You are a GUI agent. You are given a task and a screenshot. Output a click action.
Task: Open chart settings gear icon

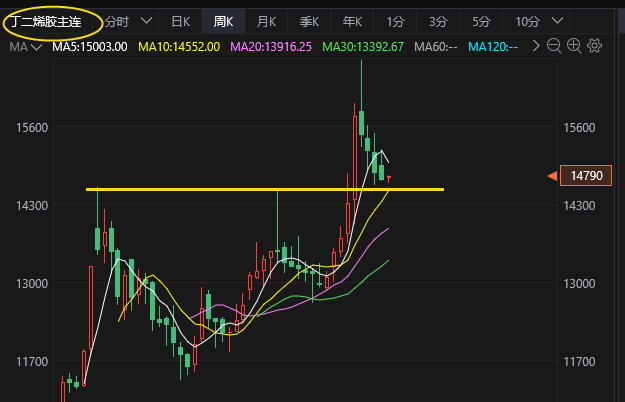tap(595, 46)
